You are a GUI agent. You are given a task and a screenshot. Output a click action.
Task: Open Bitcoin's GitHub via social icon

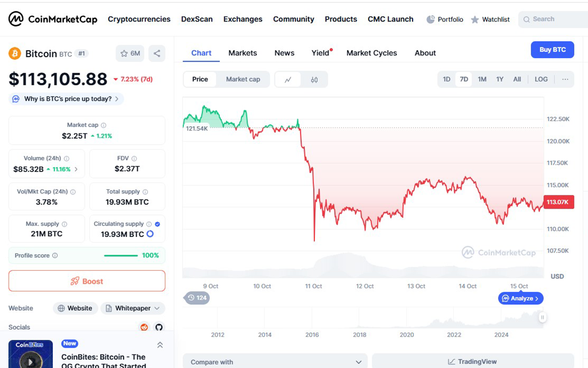click(x=159, y=327)
